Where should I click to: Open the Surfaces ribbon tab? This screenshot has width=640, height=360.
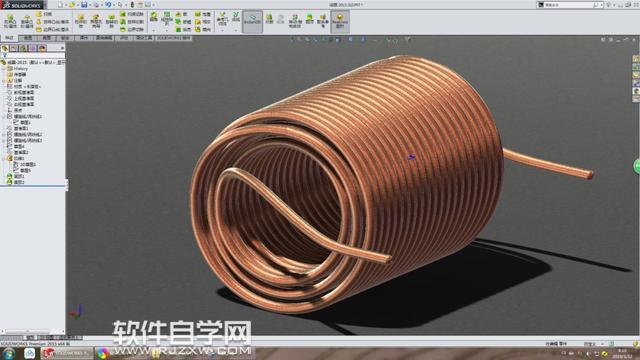pyautogui.click(x=47, y=38)
